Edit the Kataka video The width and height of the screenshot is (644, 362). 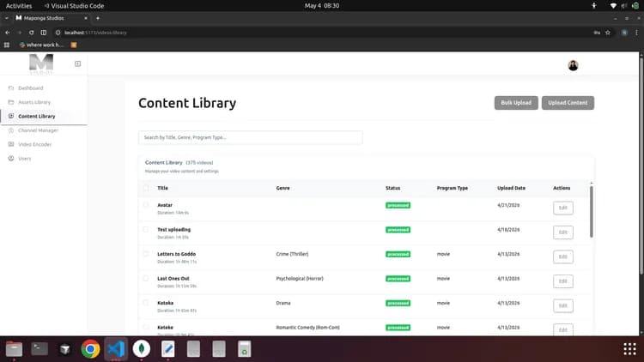tap(562, 305)
